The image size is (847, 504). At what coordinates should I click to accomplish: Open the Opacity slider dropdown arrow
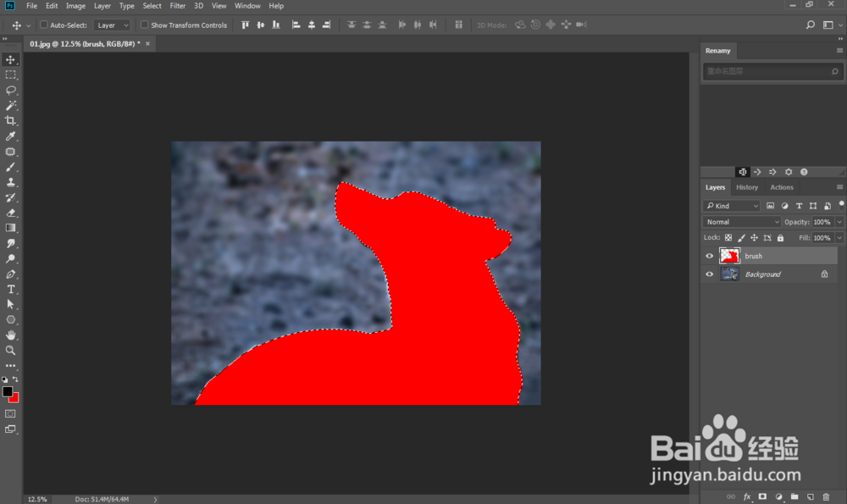(x=839, y=222)
